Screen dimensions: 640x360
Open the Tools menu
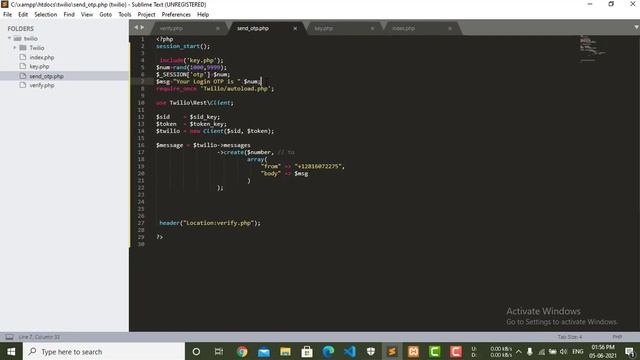coord(124,14)
